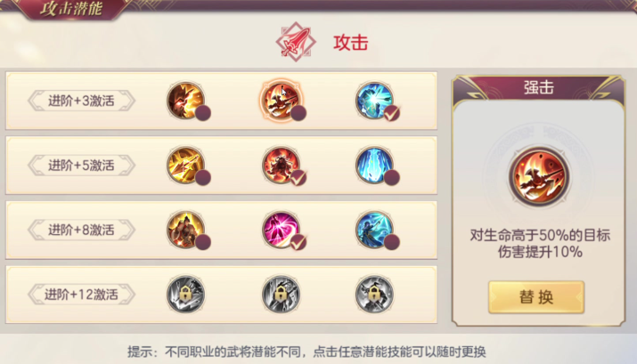Select the golden spear skill in 进阶+5 row

(x=185, y=166)
